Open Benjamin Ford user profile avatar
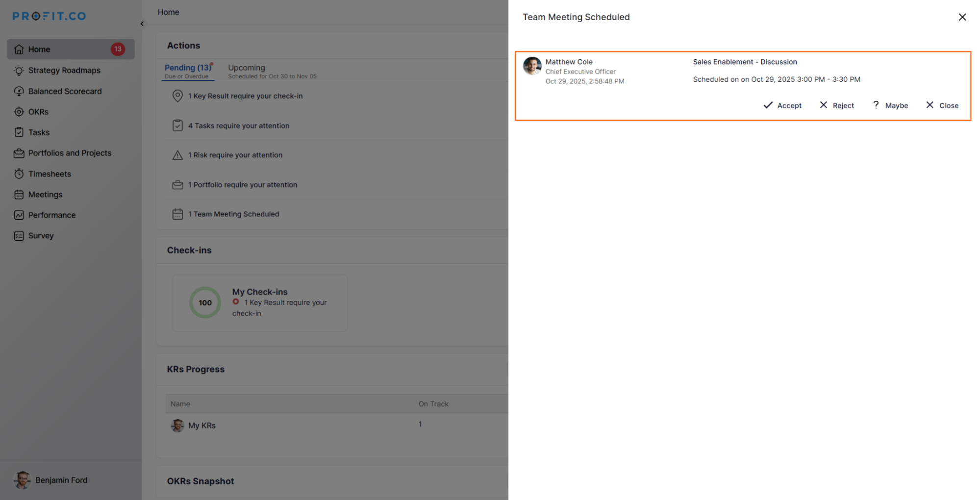The image size is (980, 500). pyautogui.click(x=22, y=480)
